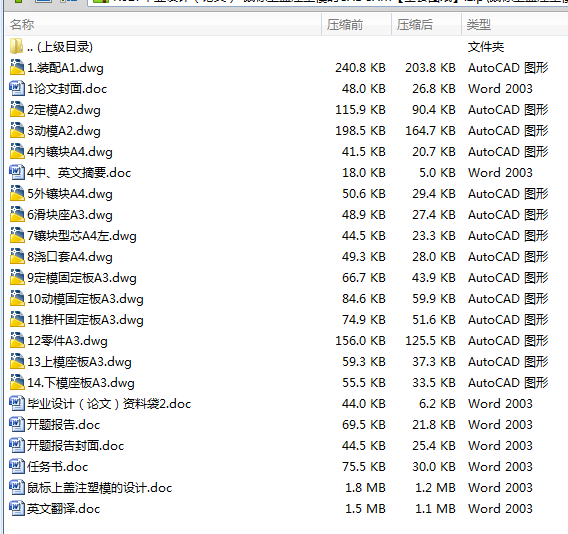The width and height of the screenshot is (568, 534).
Task: Click the 240.8 KB original size value
Action: 360,68
